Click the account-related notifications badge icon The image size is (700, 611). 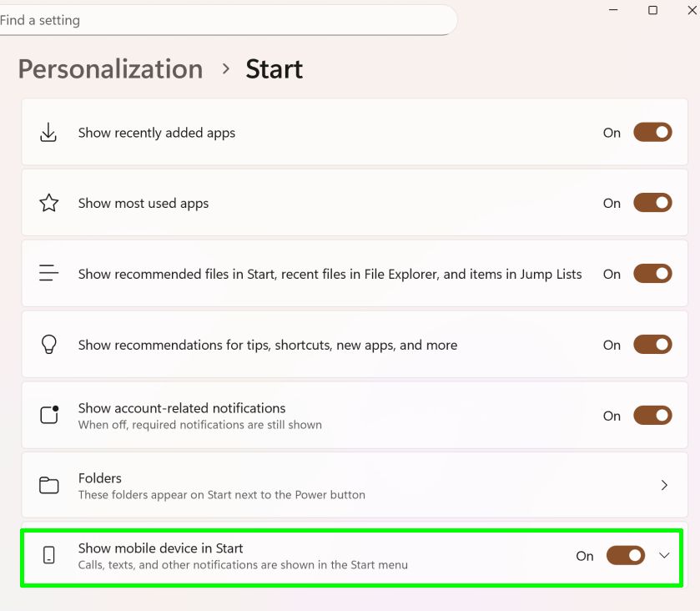point(49,415)
